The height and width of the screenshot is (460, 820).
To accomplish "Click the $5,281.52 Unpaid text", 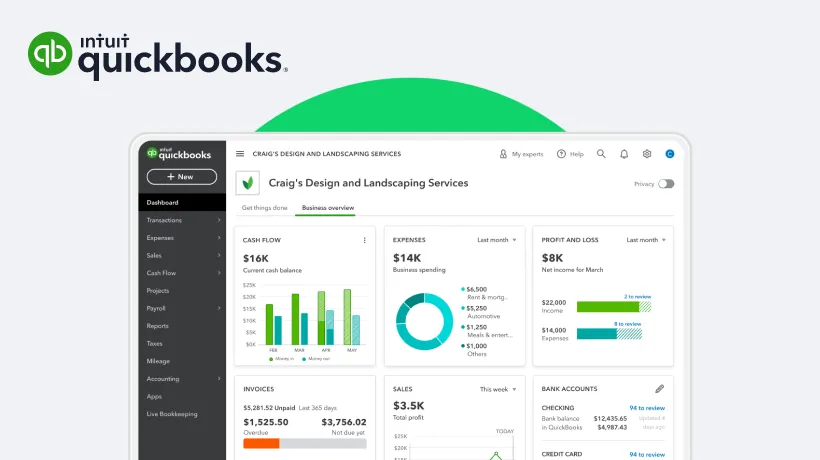I will (x=269, y=408).
